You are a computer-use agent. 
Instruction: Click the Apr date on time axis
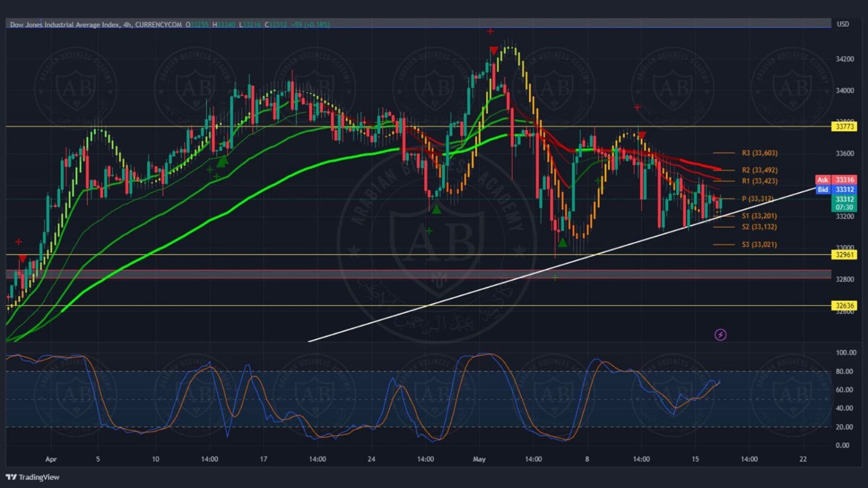coord(51,459)
